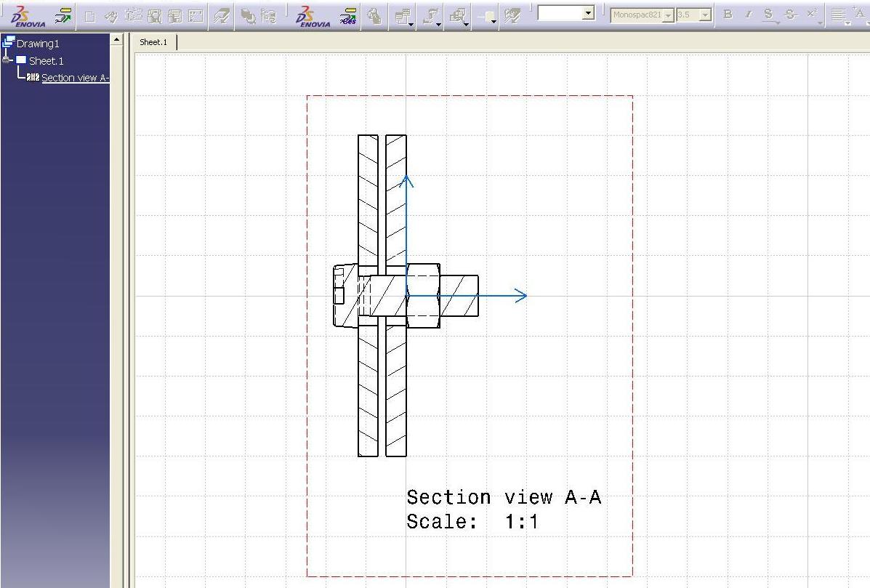Toggle Italic text formatting
Image resolution: width=870 pixels, height=588 pixels.
748,15
